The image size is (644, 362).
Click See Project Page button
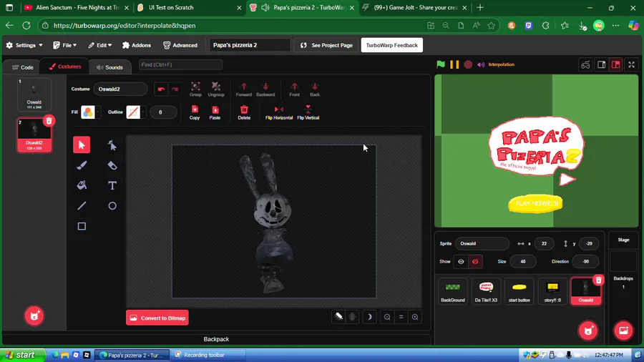326,45
